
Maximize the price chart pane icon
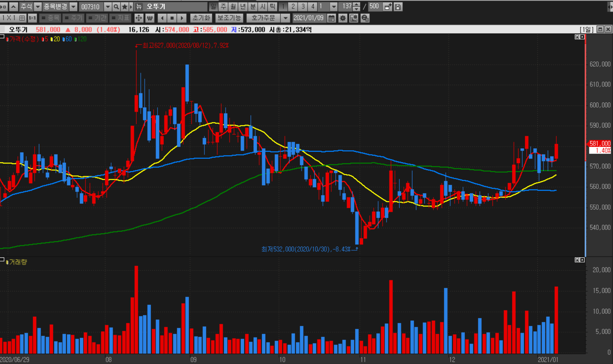[x=577, y=37]
